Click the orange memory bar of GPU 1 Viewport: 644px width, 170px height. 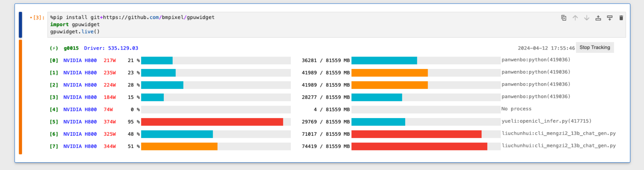coord(390,73)
